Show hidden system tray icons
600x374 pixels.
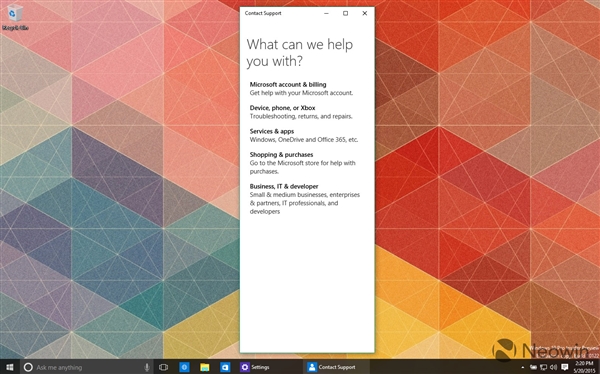point(523,367)
